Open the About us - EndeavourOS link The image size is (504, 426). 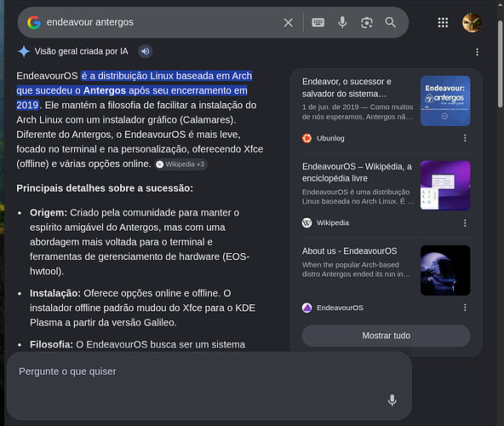(349, 251)
